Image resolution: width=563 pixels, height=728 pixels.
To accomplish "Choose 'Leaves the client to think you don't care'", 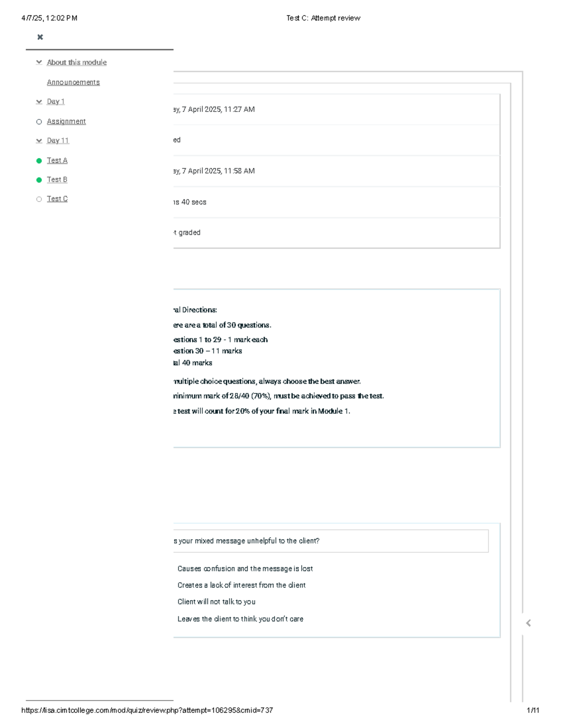I will 240,619.
